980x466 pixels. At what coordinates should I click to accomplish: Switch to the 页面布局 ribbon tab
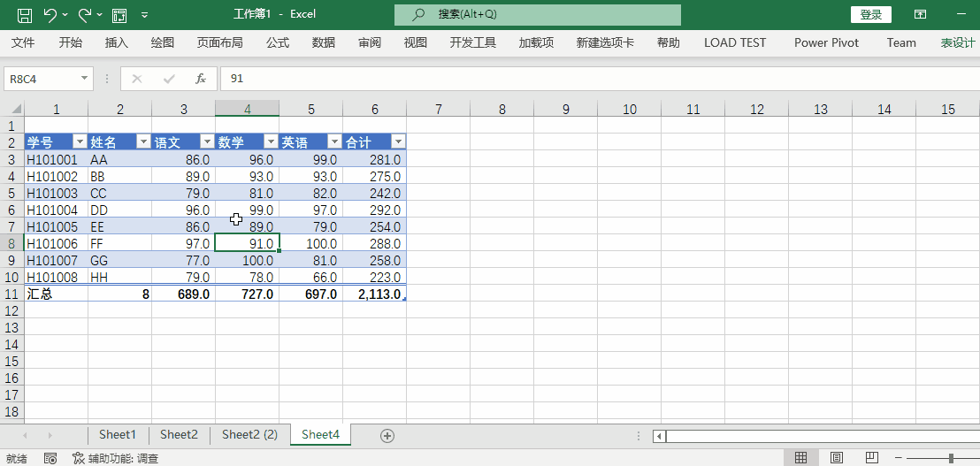click(219, 42)
